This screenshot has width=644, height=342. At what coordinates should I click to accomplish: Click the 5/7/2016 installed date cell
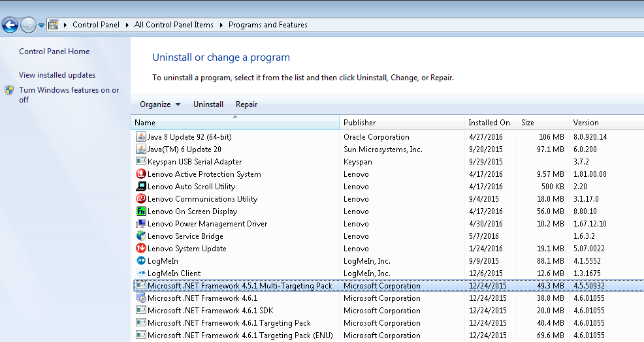(484, 236)
